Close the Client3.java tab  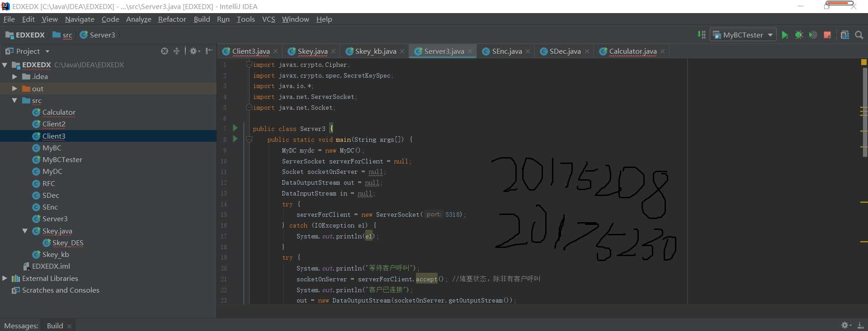tap(275, 51)
